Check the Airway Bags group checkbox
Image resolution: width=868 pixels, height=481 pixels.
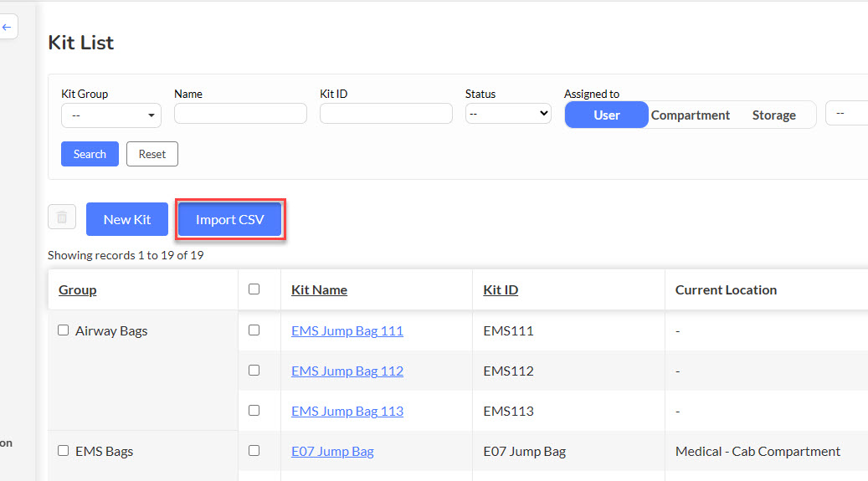click(x=63, y=330)
